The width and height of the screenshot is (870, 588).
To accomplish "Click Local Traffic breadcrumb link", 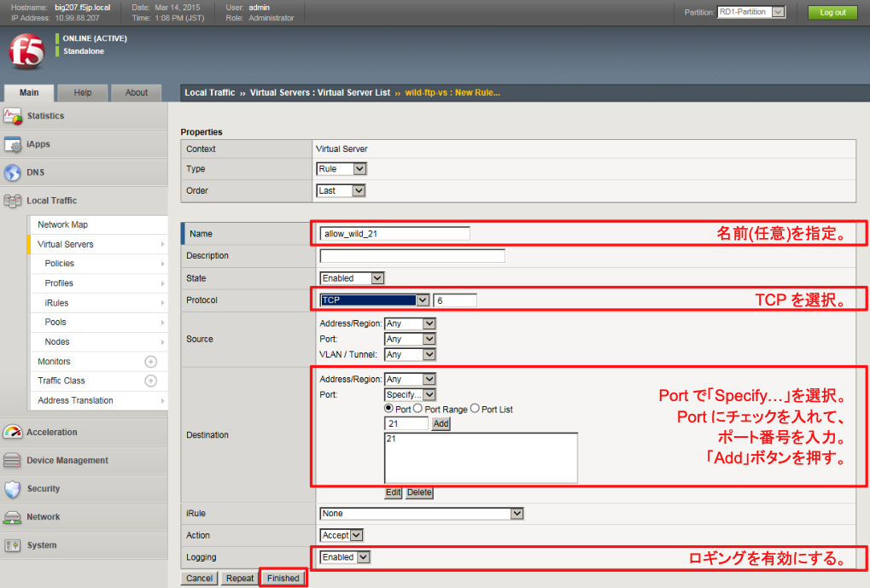I will coord(210,93).
